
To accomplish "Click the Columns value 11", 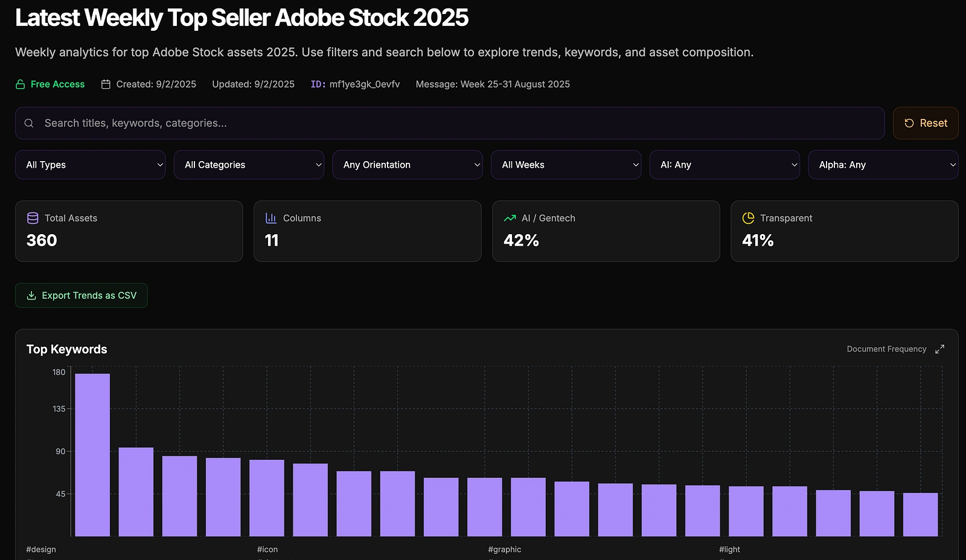I will coord(272,240).
